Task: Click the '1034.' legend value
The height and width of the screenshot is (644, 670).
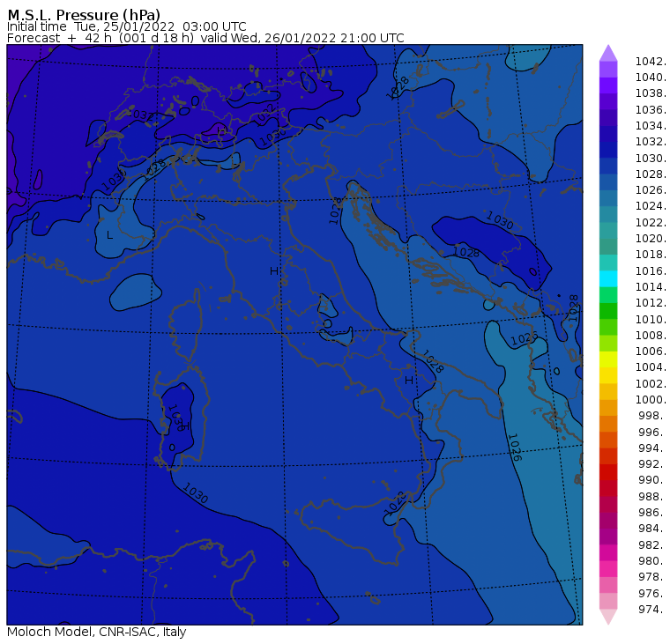Action: (651, 126)
